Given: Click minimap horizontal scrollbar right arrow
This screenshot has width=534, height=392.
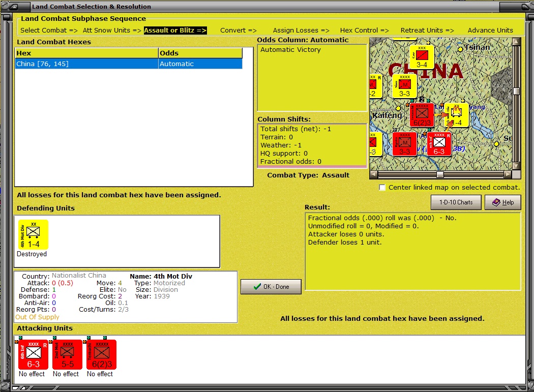Looking at the screenshot, I should tap(508, 174).
